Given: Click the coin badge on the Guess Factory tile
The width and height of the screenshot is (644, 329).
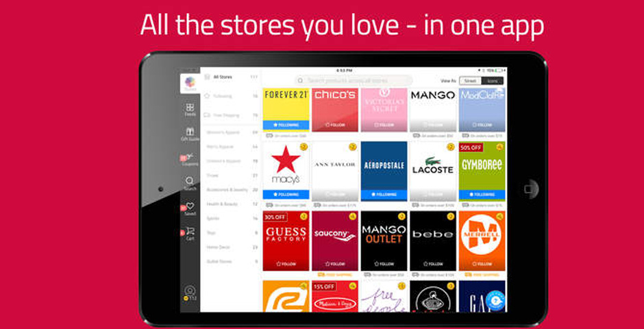Looking at the screenshot, I should click(304, 217).
